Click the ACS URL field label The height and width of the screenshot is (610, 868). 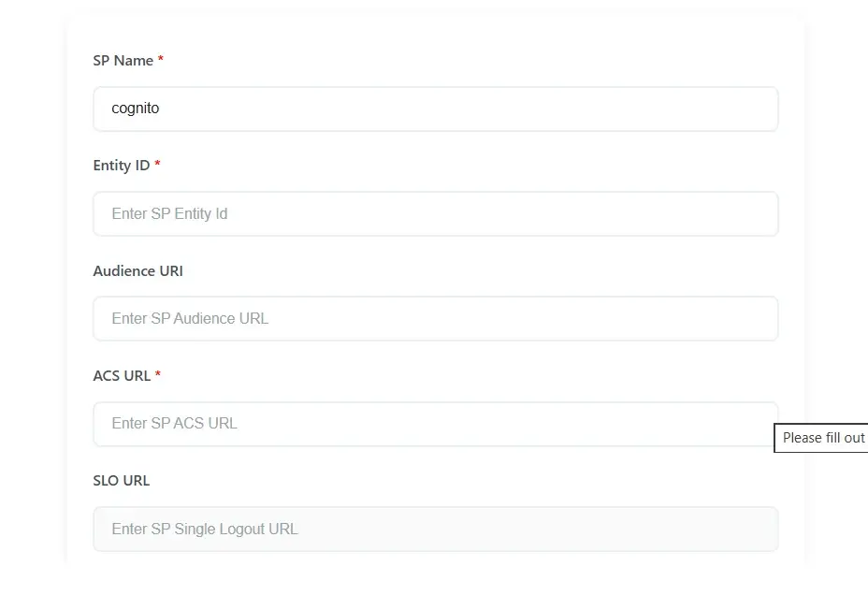click(120, 375)
